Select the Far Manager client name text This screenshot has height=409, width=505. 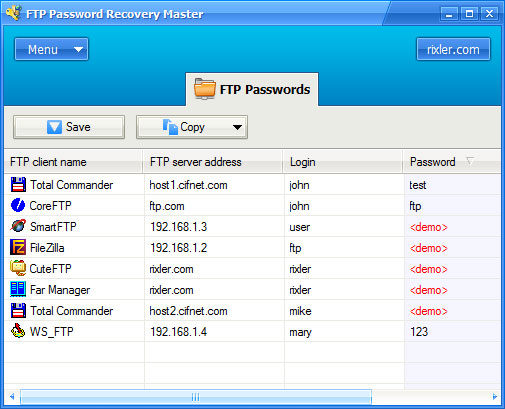[60, 290]
